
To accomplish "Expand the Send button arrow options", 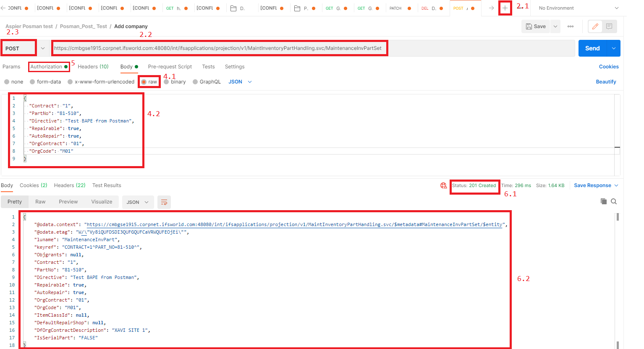I will 614,48.
